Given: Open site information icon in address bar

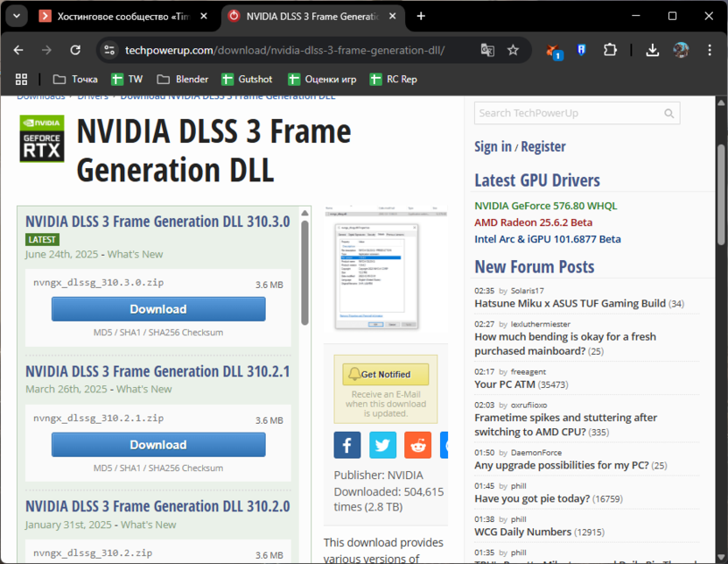Looking at the screenshot, I should pos(109,50).
